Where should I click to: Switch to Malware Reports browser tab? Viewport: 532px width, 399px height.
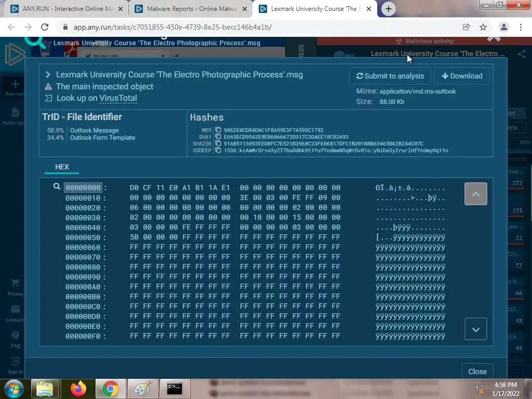tap(191, 9)
